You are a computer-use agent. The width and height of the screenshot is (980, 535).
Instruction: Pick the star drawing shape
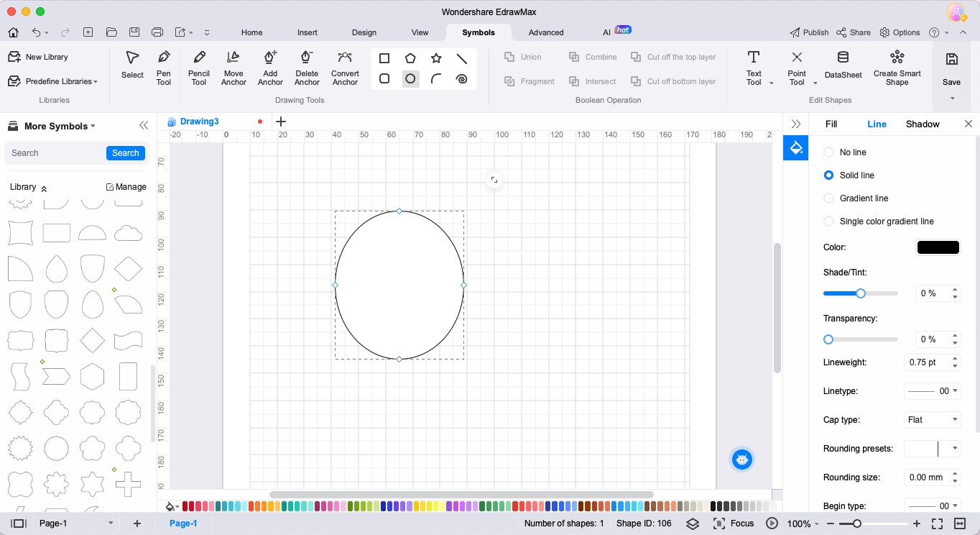click(x=436, y=58)
